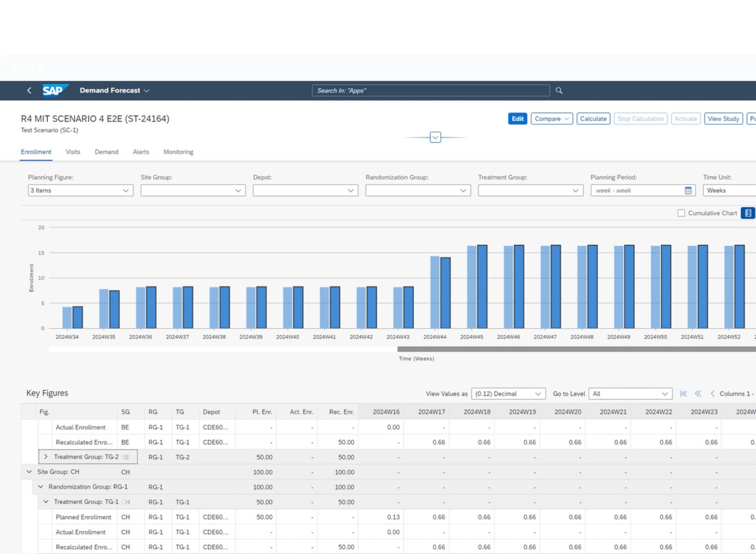
Task: Open the Monitoring tab
Action: 178,152
